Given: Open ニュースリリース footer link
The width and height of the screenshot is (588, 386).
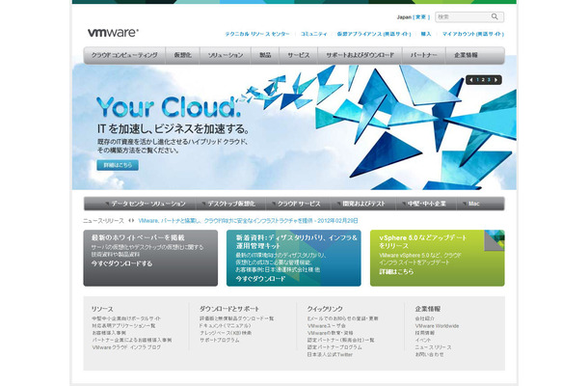Looking at the screenshot, I should pyautogui.click(x=434, y=347).
